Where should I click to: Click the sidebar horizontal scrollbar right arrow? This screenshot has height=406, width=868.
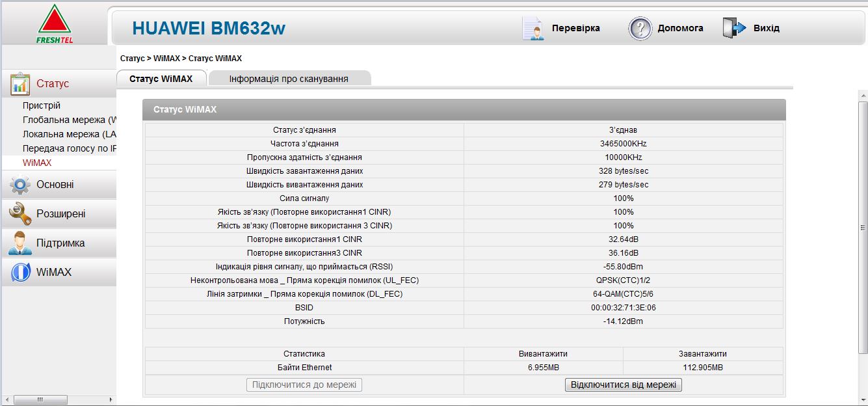pyautogui.click(x=111, y=399)
